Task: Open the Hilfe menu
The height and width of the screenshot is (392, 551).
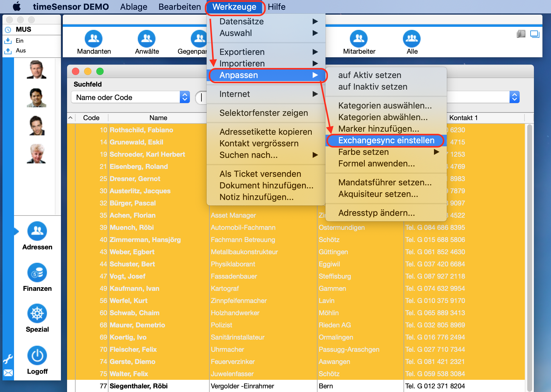Action: tap(277, 7)
